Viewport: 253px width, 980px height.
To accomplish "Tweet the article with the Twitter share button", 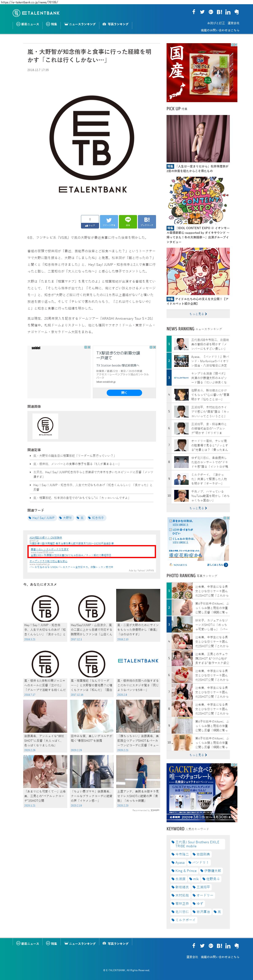I will [x=109, y=221].
